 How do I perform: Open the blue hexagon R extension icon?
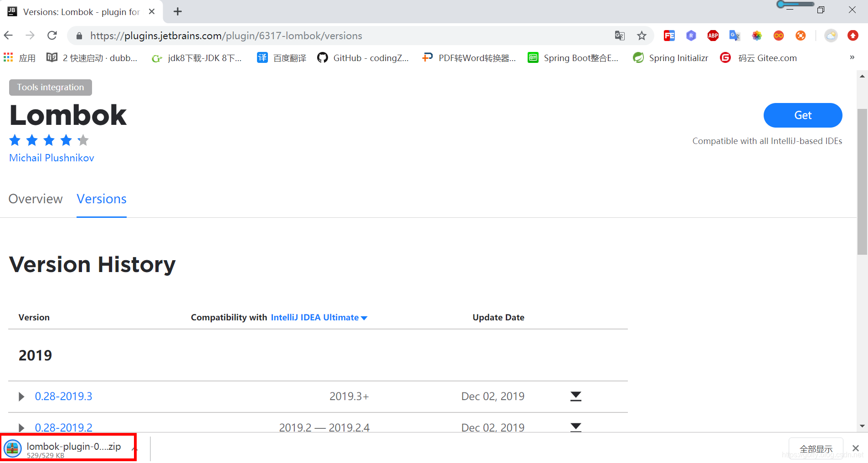point(691,36)
